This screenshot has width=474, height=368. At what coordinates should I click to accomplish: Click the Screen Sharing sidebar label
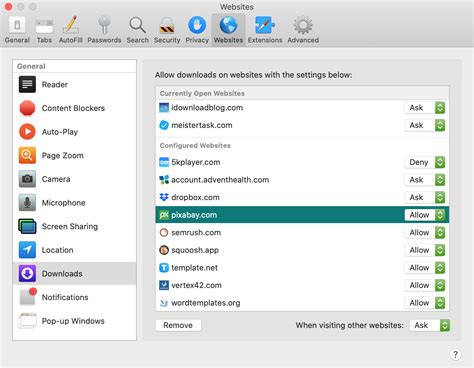coord(70,227)
